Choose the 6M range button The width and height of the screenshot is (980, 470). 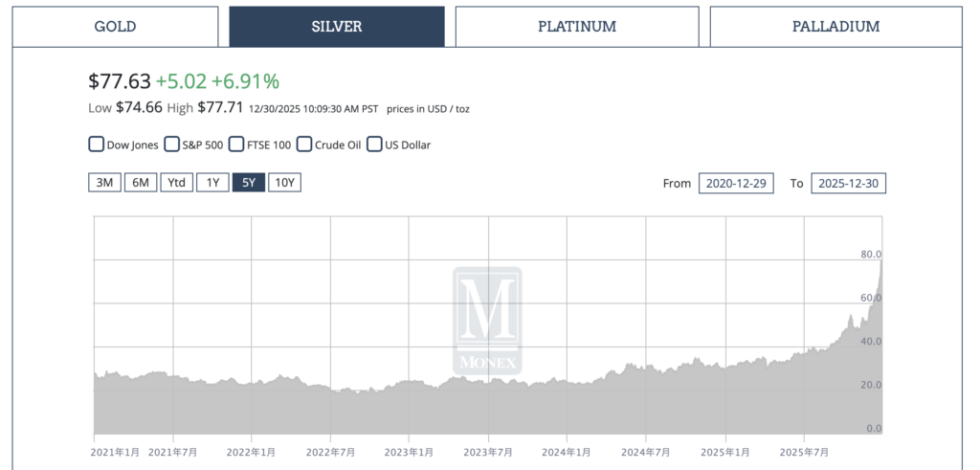click(x=140, y=182)
